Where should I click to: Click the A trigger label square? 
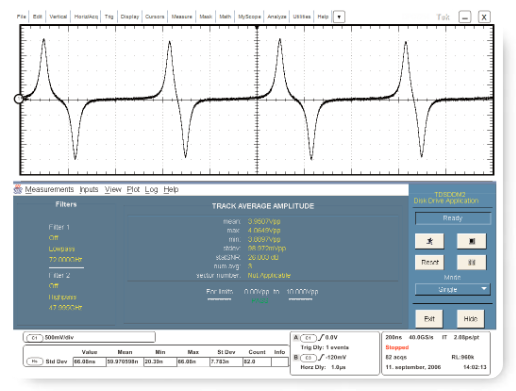[x=296, y=338]
